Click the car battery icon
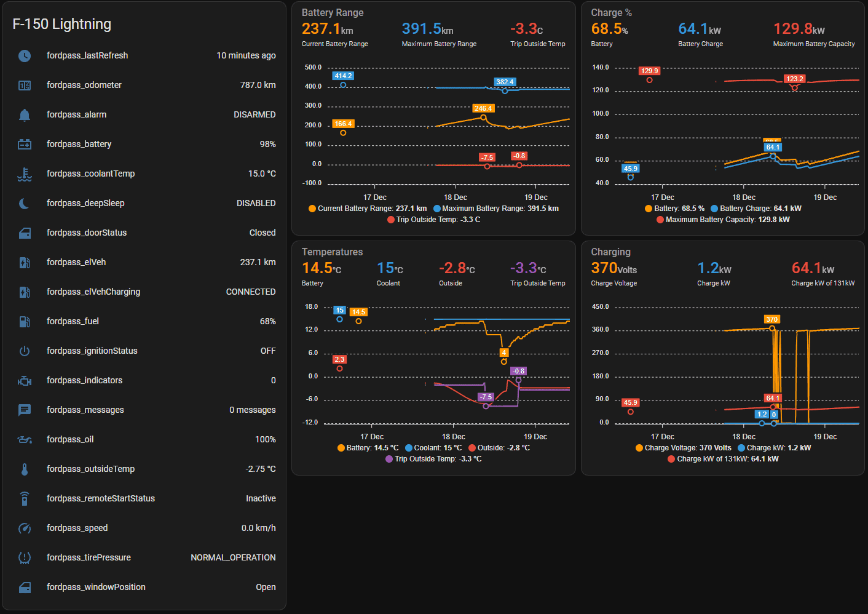The image size is (868, 614). (25, 144)
